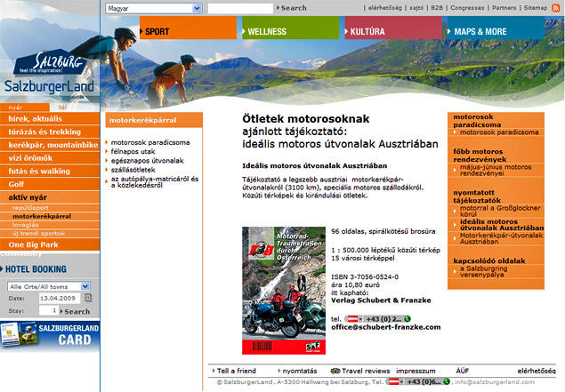Image resolution: width=565 pixels, height=392 pixels.
Task: Click the green call icon beside publisher phone
Action: click(408, 318)
